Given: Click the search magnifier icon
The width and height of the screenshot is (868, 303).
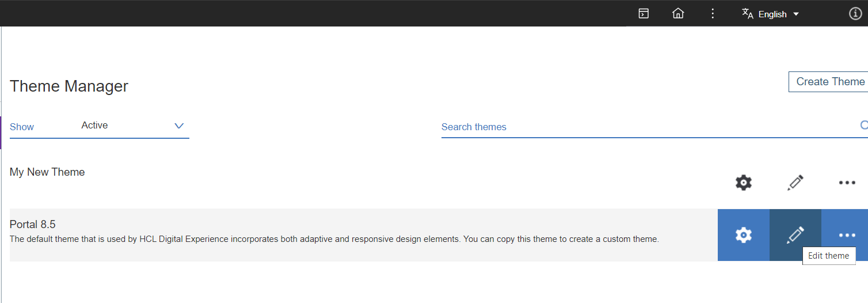Looking at the screenshot, I should (x=864, y=126).
